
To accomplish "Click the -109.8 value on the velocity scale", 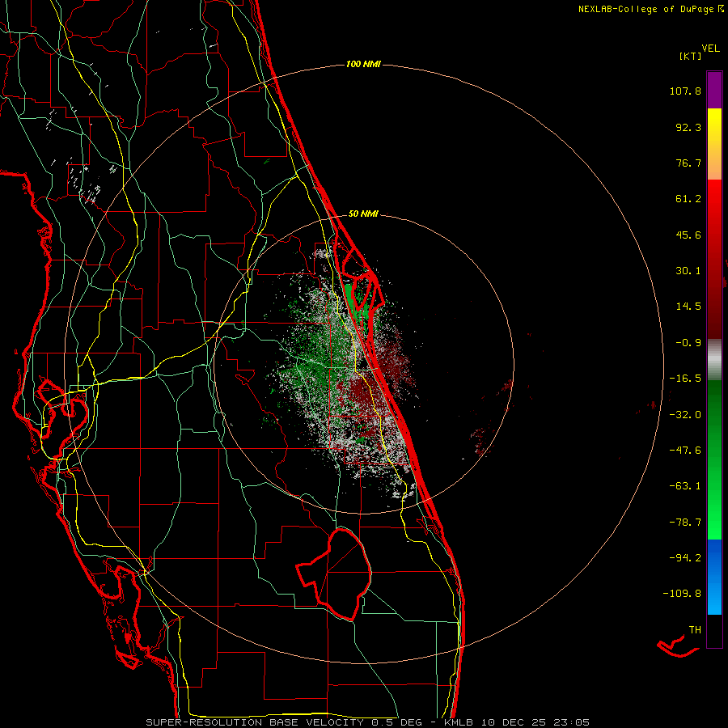I will point(682,594).
